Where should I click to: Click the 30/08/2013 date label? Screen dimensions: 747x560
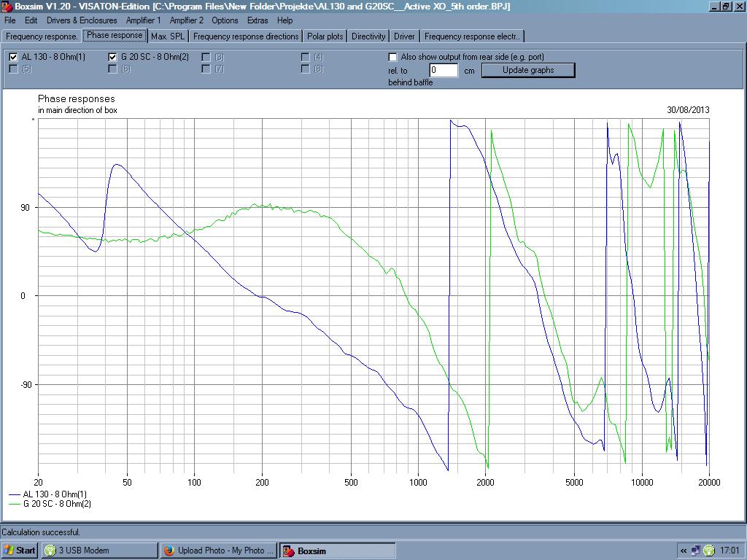pos(688,110)
